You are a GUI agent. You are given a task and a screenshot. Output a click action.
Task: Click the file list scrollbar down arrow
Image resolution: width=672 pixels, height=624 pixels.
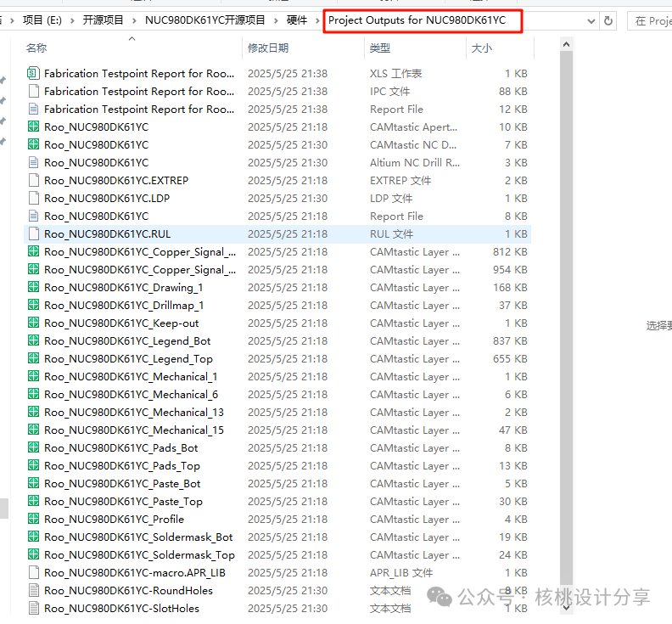click(566, 608)
